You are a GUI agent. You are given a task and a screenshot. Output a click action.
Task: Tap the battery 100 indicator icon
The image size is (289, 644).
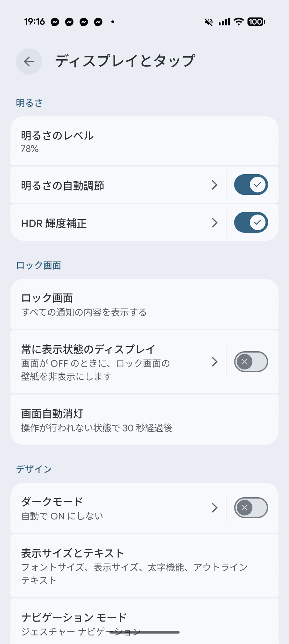pos(256,22)
